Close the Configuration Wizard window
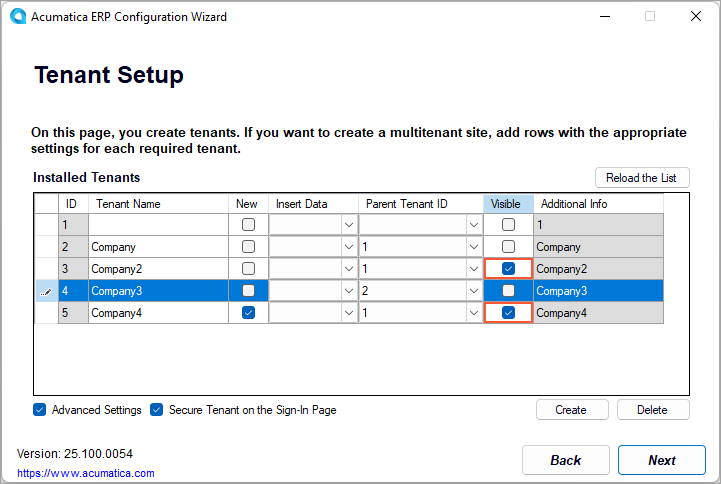This screenshot has height=484, width=721. (696, 16)
